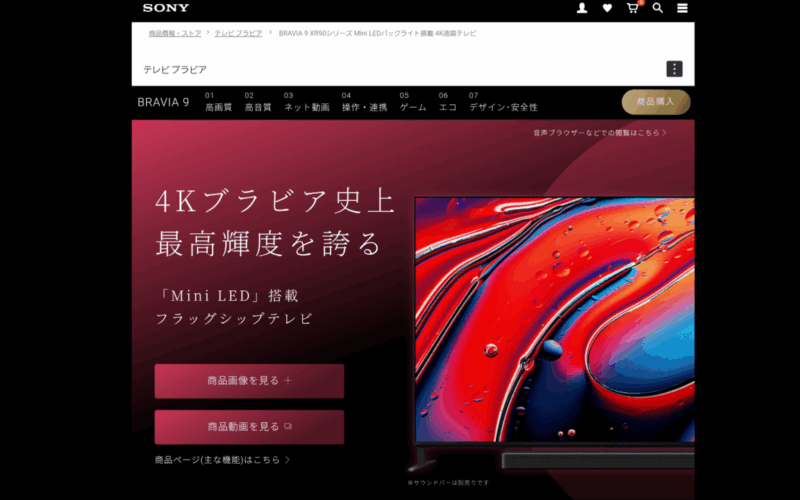Click the 商品動画を見る button
The height and width of the screenshot is (500, 800).
pos(249,427)
